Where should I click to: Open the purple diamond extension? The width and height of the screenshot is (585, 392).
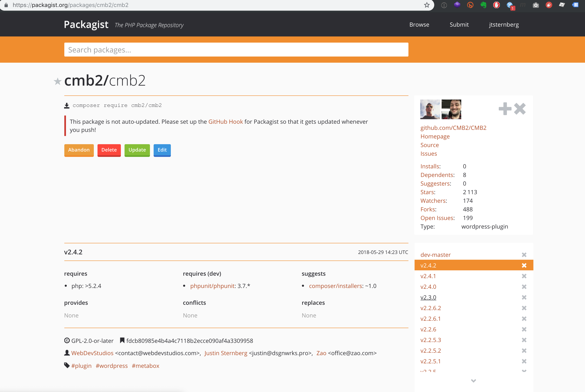[x=457, y=5]
